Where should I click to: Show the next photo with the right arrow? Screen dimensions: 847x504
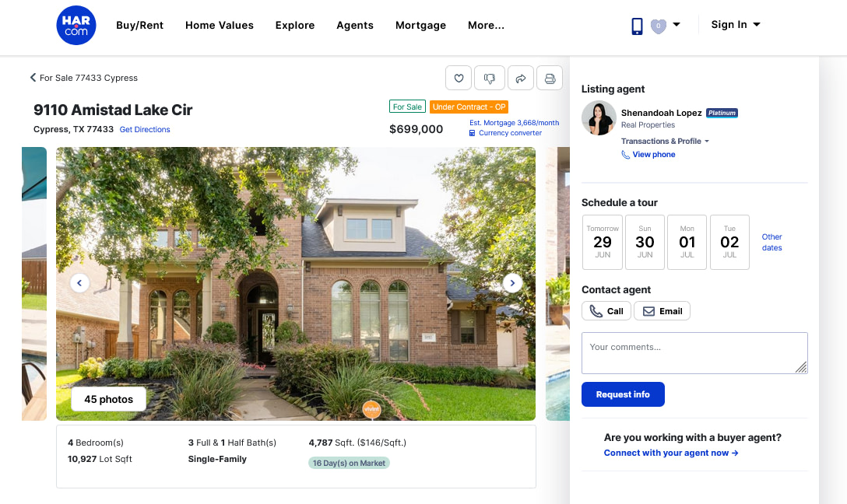click(512, 283)
